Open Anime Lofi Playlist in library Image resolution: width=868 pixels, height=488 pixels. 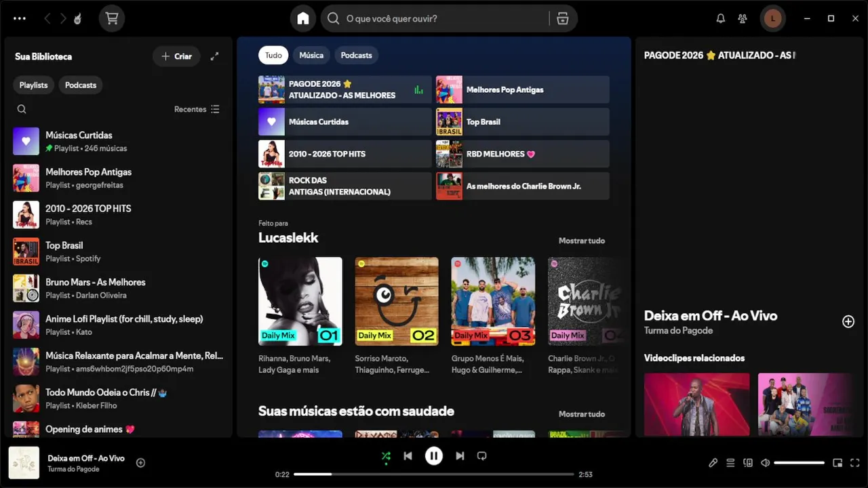pos(118,325)
